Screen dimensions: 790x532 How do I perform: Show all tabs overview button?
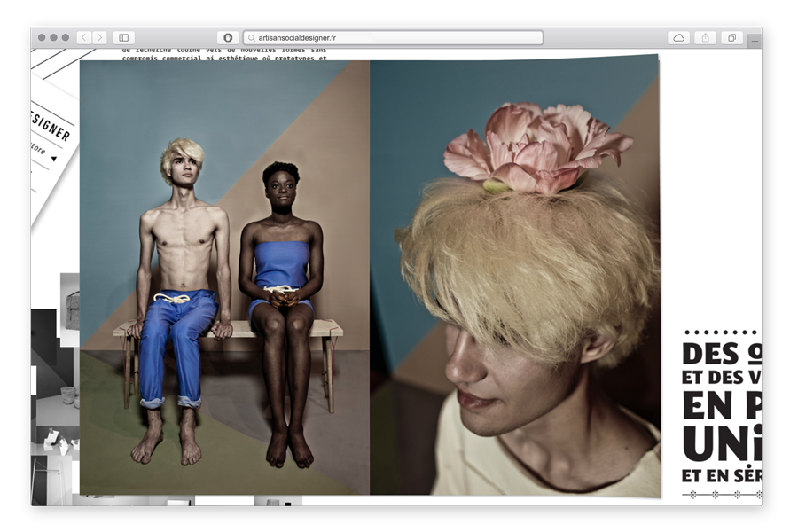(731, 38)
